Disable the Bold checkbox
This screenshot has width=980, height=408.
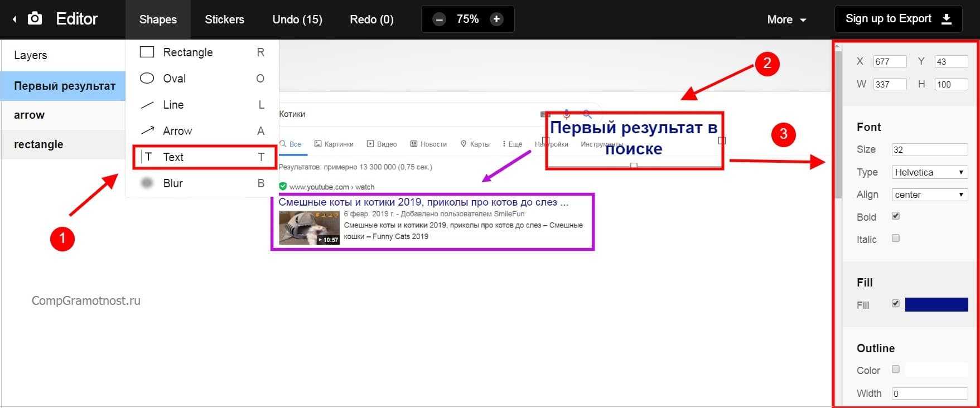coord(896,216)
